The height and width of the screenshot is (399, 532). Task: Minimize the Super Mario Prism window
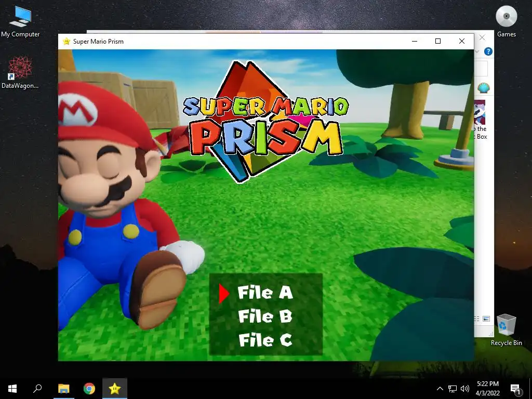[414, 42]
